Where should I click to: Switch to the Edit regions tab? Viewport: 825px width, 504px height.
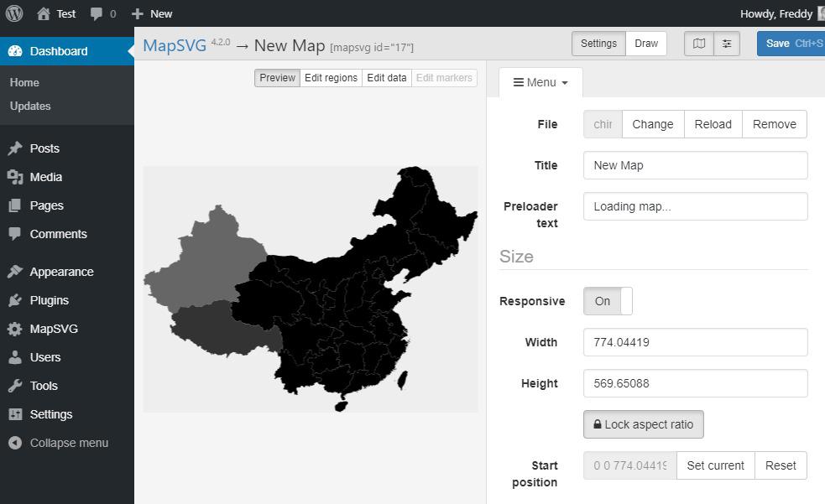pos(331,78)
